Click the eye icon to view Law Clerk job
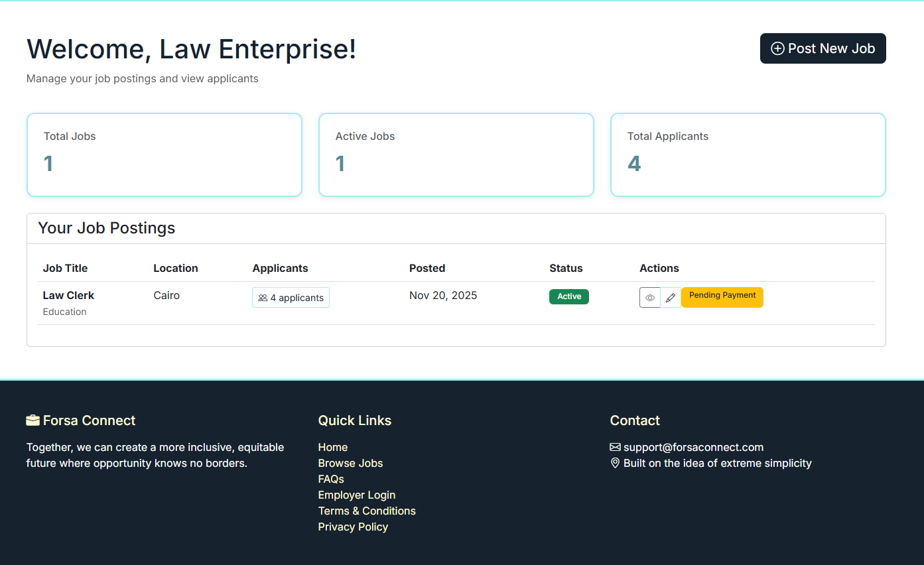Screen dimensions: 924x565 [649, 297]
